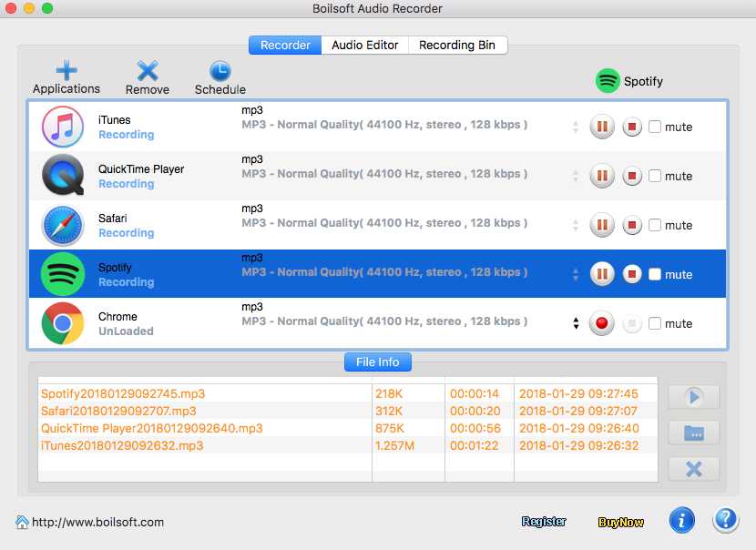This screenshot has height=550, width=756.
Task: Click the Spotify logo at top right
Action: (608, 80)
